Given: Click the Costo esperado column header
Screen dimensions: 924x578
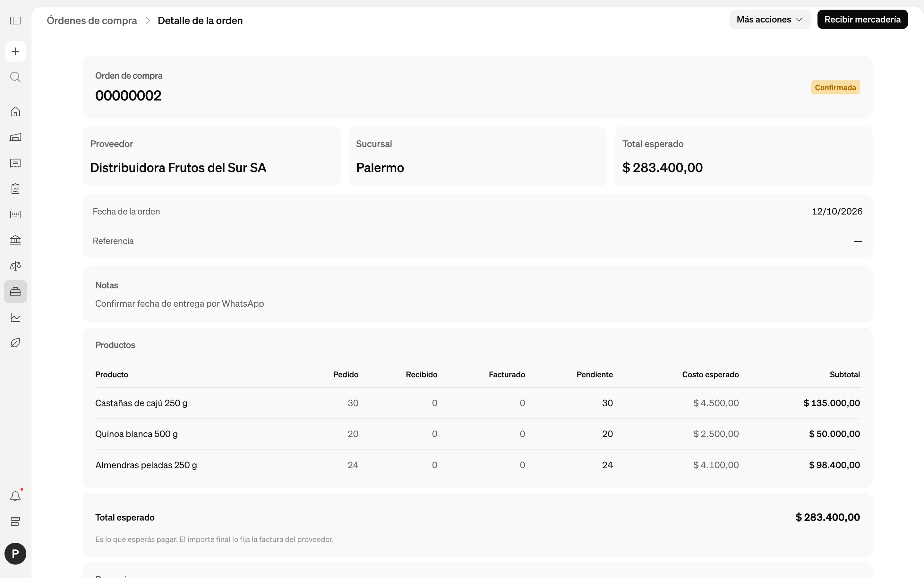Looking at the screenshot, I should tap(710, 375).
